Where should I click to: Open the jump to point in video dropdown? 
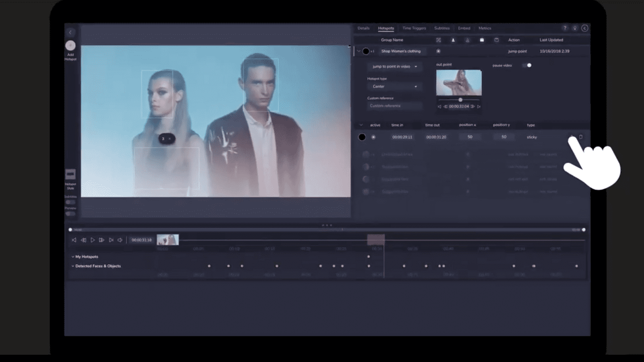394,67
